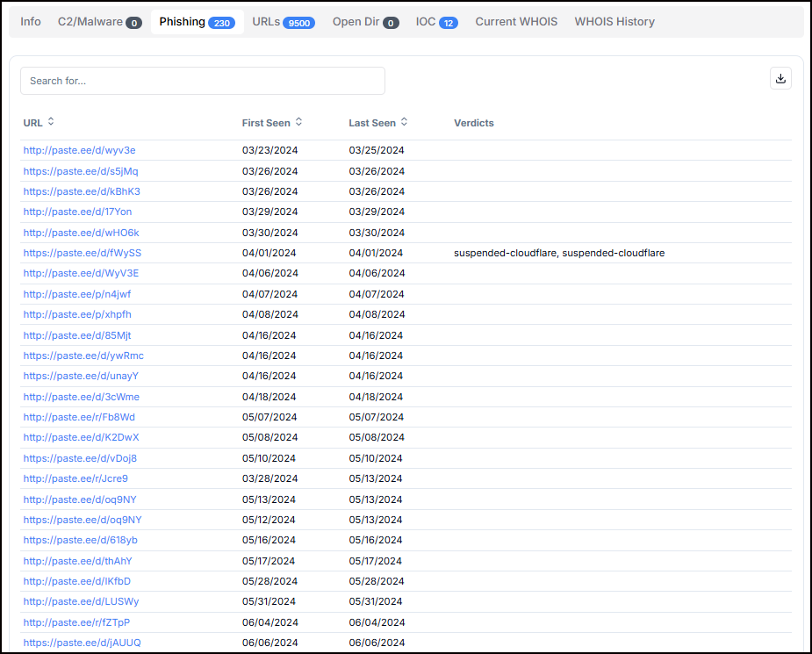Open the Info tab

(31, 22)
